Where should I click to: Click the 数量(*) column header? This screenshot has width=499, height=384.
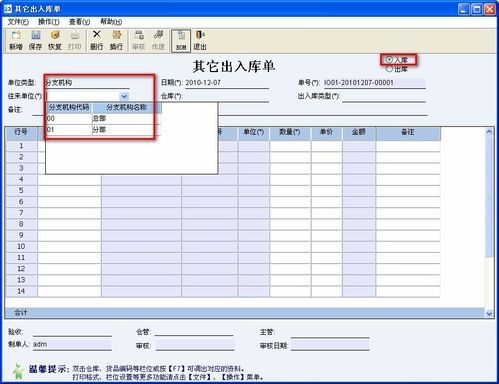[290, 132]
